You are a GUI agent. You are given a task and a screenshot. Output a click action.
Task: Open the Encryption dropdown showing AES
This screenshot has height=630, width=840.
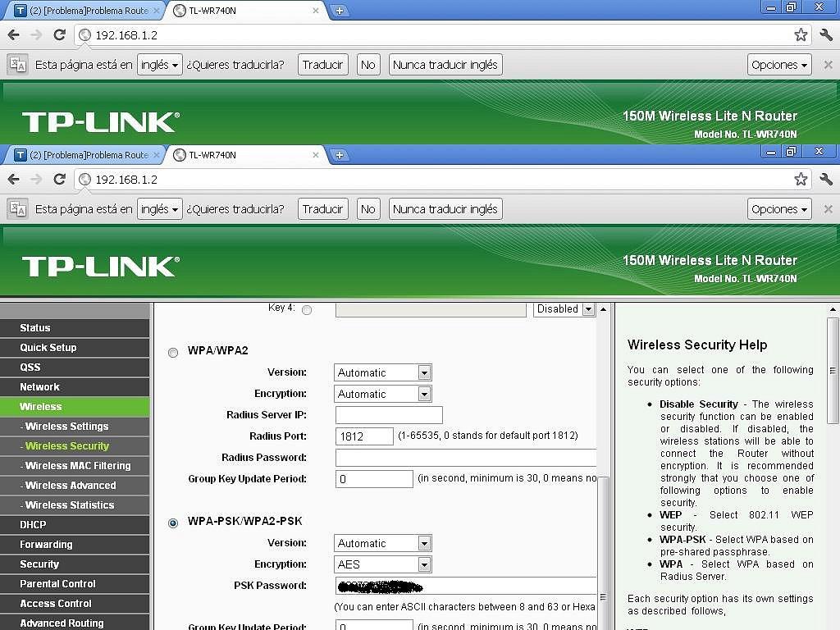tap(383, 564)
